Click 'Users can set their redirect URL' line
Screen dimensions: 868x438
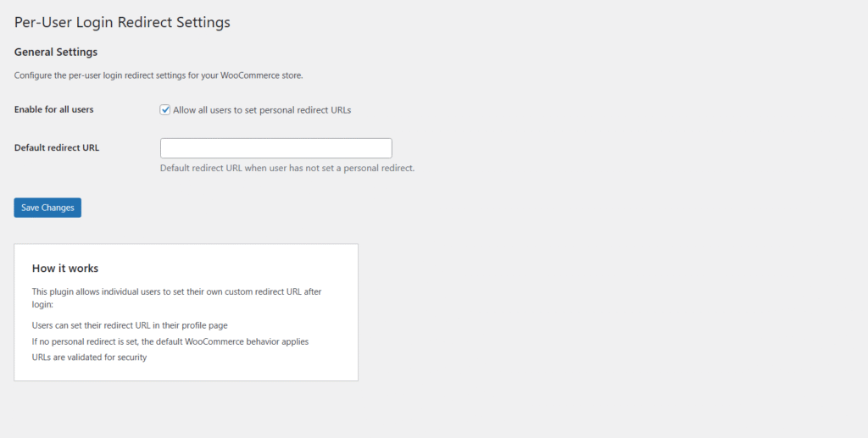click(x=130, y=325)
